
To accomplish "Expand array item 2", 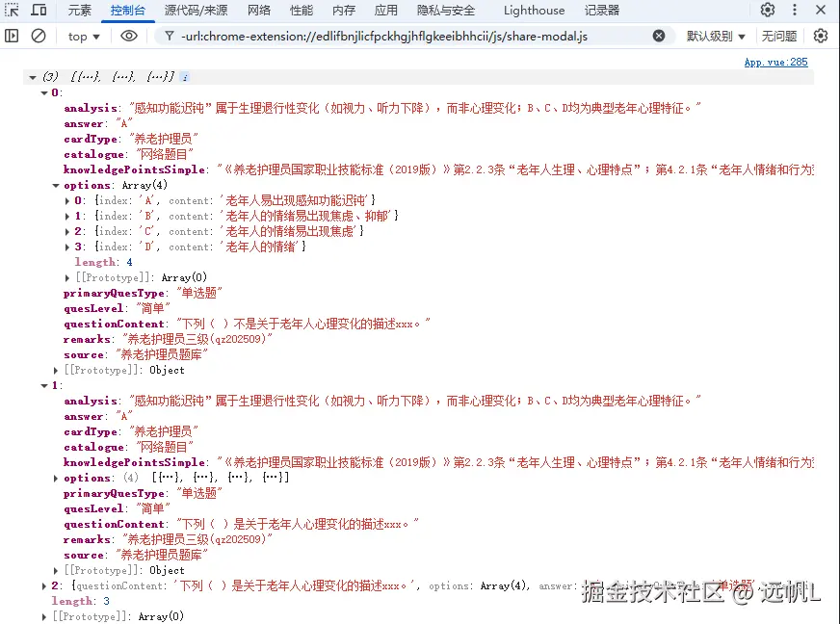I will (x=44, y=586).
